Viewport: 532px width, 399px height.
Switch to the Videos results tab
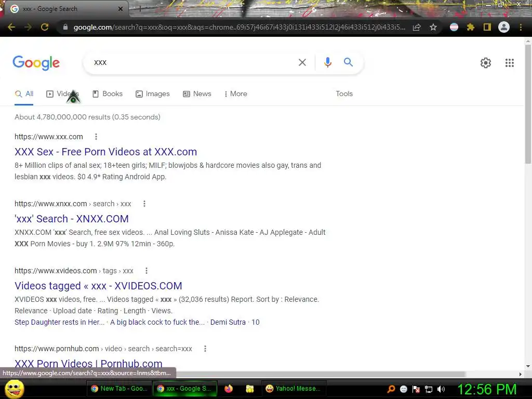[62, 94]
